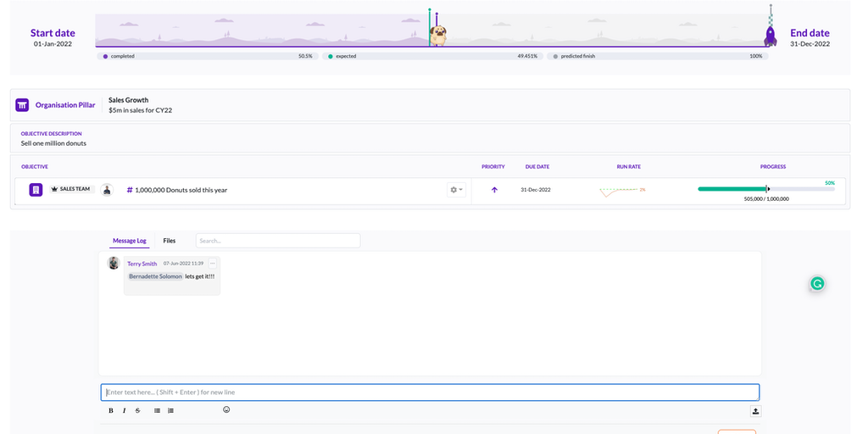868x434 pixels.
Task: Insert a bulleted list
Action: [x=157, y=410]
